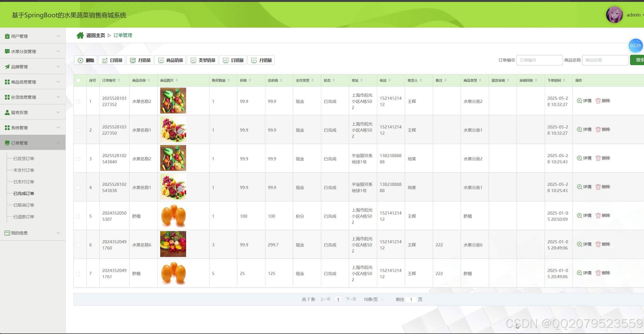Open the 类型销量 statistics chart
Image resolution: width=644 pixels, height=334 pixels.
(x=203, y=60)
